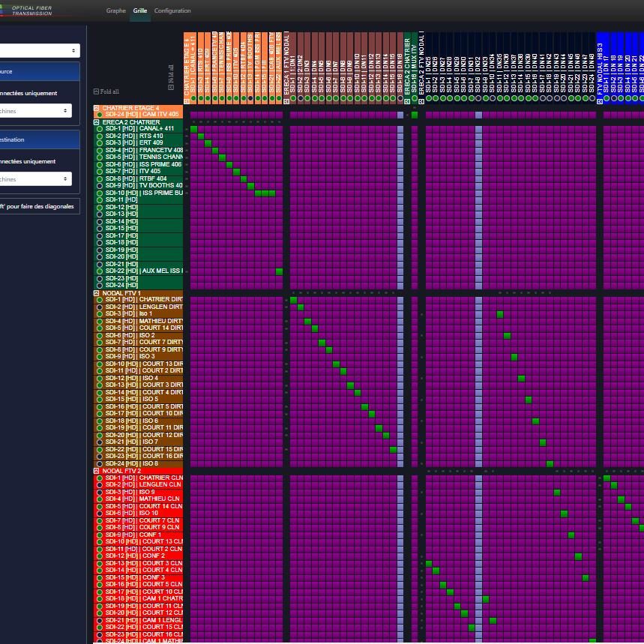Open the Configuration tab

tap(172, 11)
